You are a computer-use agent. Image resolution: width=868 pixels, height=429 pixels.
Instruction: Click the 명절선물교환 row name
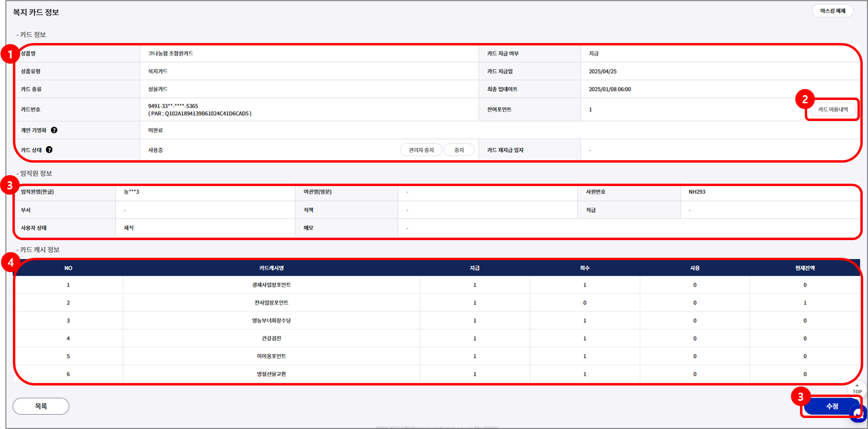(x=271, y=374)
